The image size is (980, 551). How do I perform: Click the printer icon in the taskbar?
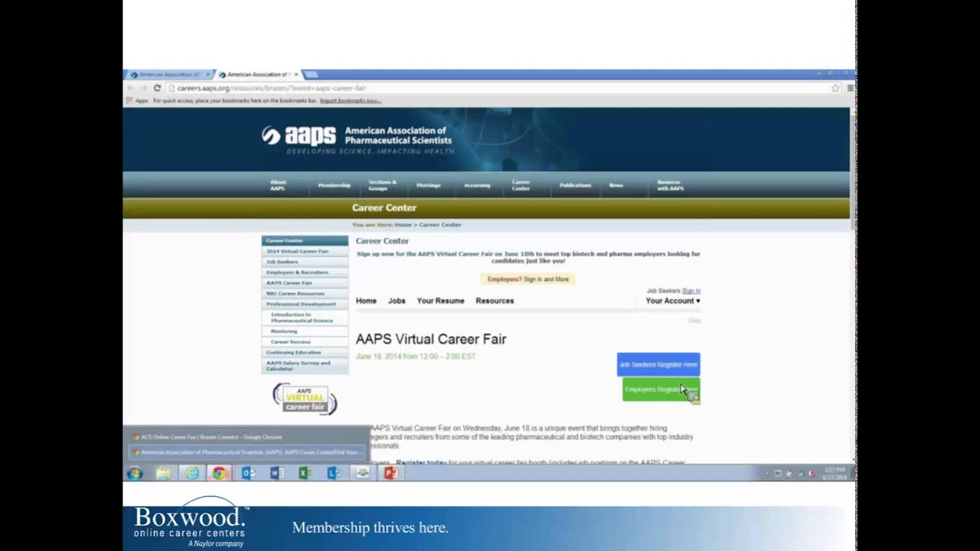click(x=363, y=474)
